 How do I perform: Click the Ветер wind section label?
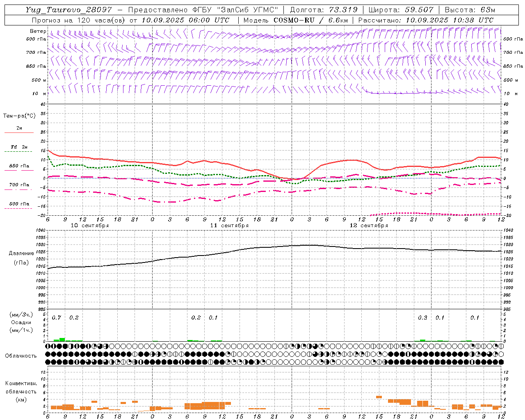38,31
